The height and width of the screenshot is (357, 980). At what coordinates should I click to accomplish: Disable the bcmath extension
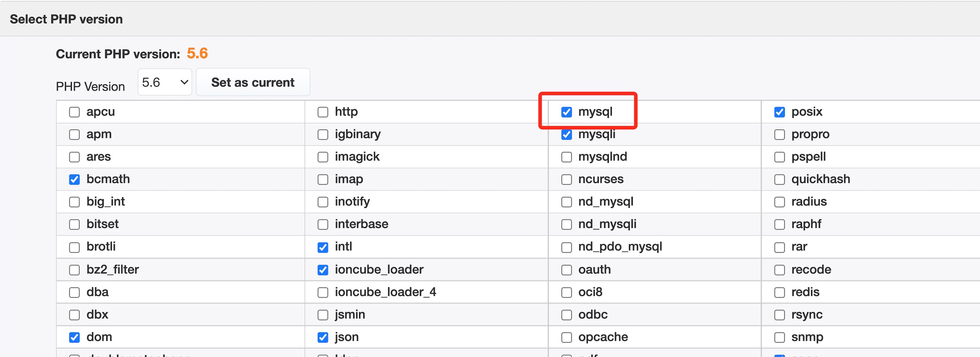point(74,180)
